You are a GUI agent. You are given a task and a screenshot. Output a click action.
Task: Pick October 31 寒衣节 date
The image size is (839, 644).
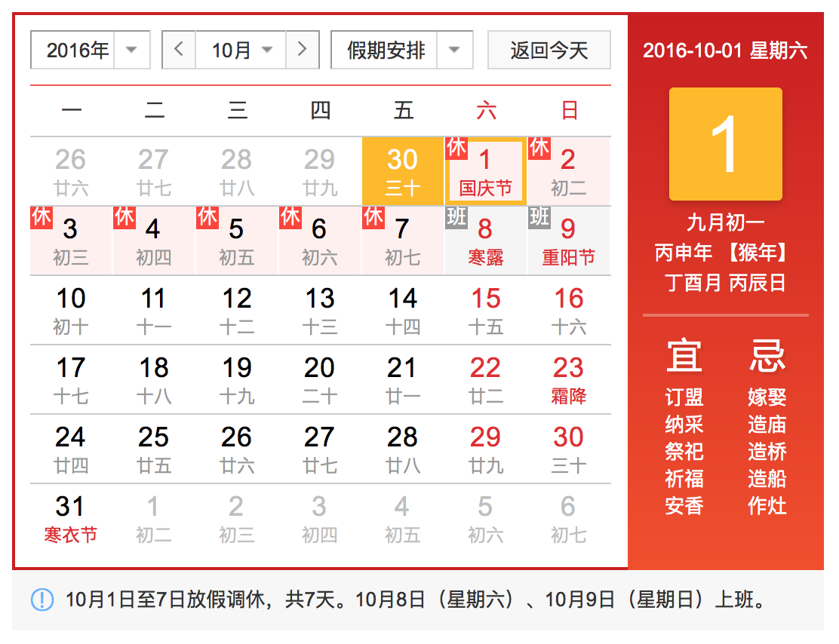point(71,519)
